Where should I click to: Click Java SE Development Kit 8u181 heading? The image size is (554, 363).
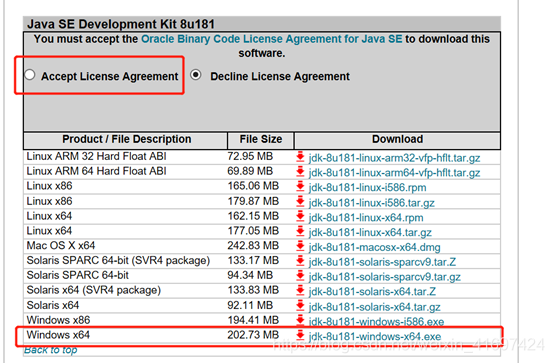point(121,24)
